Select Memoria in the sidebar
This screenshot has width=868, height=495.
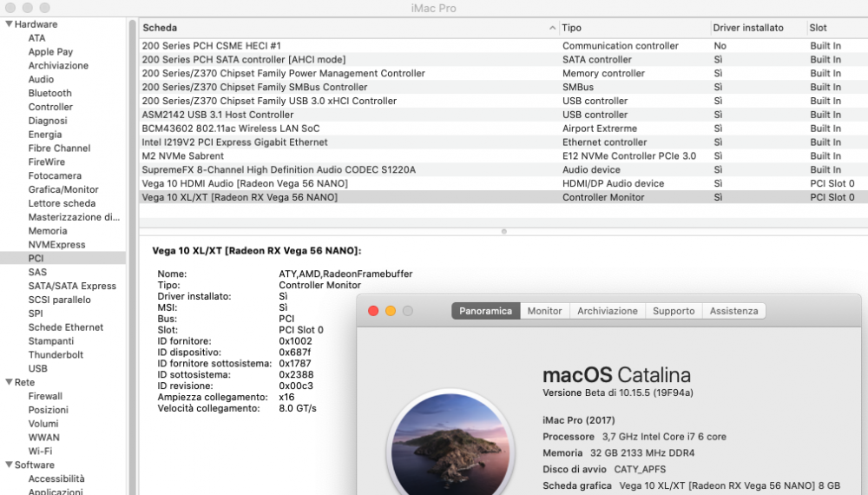48,231
